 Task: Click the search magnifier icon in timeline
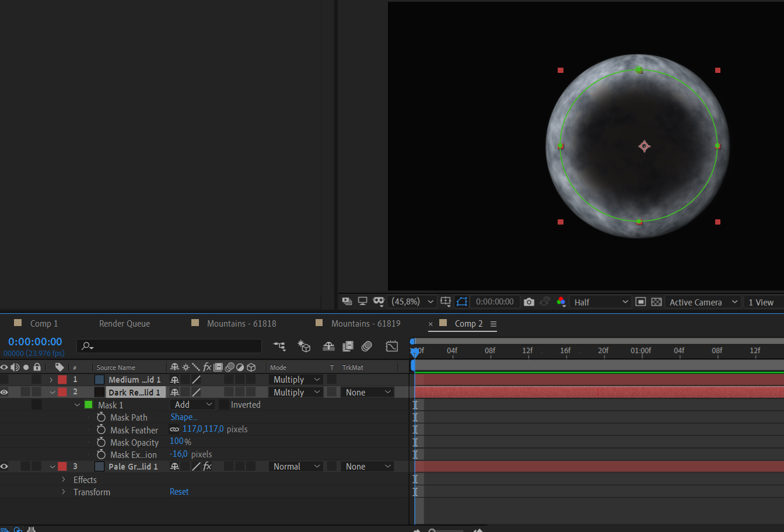87,346
